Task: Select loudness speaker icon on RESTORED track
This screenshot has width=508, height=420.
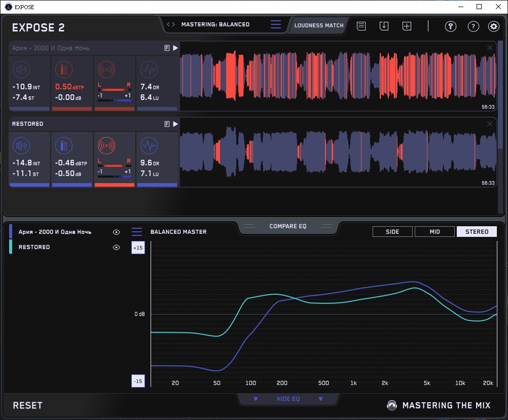Action: click(x=20, y=147)
